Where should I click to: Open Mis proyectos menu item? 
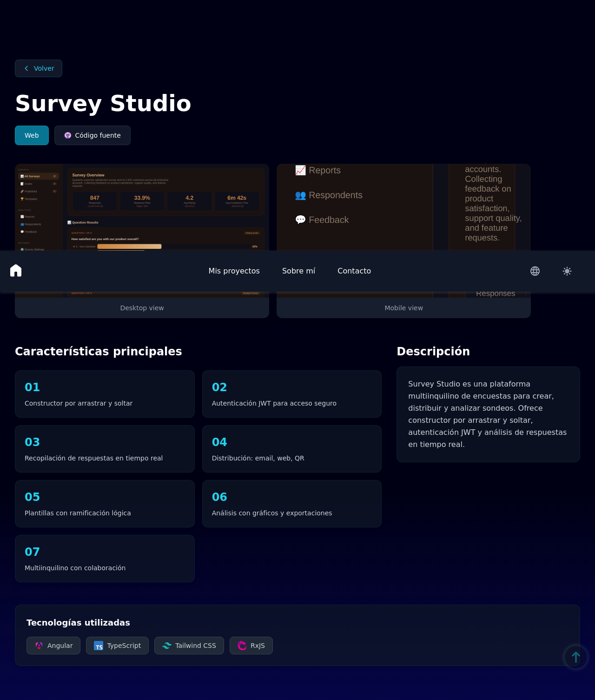pos(234,271)
